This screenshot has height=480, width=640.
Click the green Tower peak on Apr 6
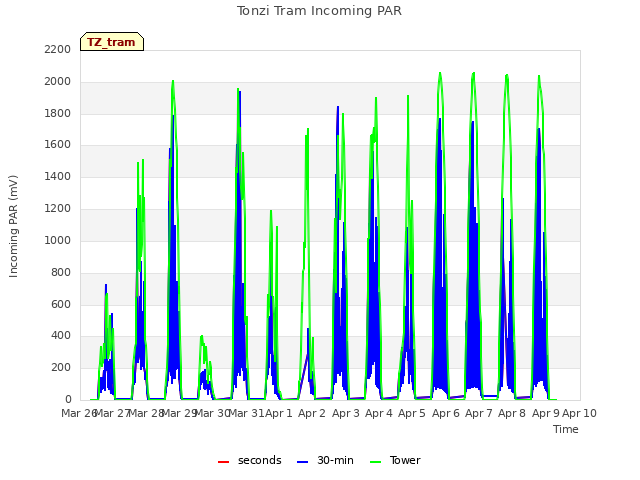pos(440,73)
